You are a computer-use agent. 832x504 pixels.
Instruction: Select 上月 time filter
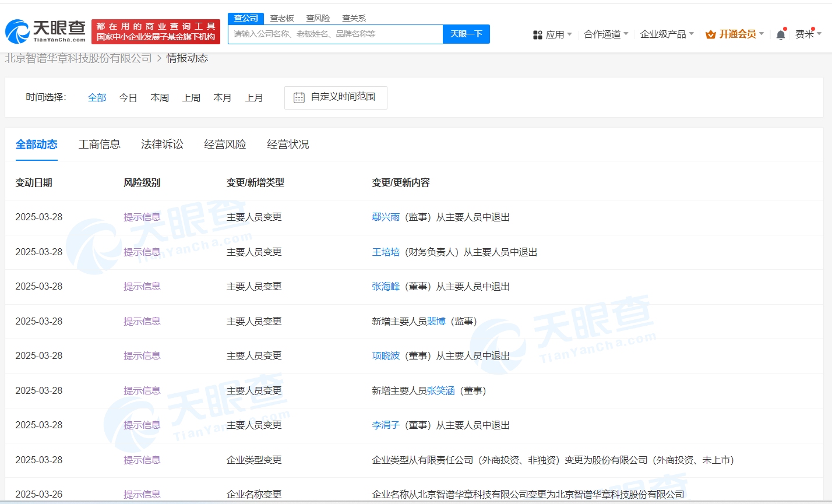click(254, 98)
